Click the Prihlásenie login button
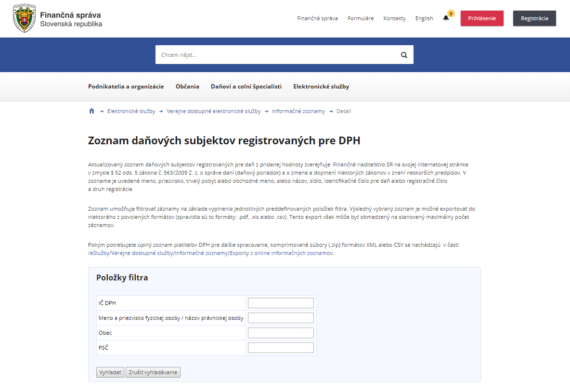The image size is (570, 392). 482,18
